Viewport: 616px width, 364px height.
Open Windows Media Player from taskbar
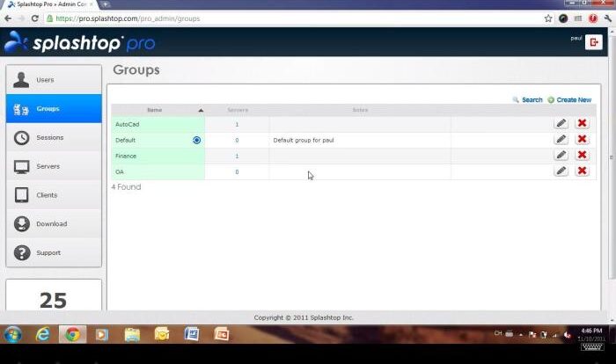[x=102, y=335]
